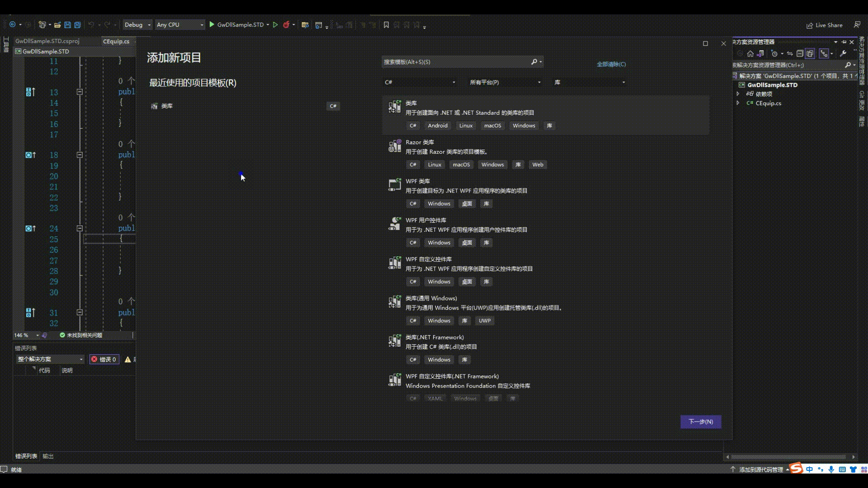Click the Open File folder toolbar icon

pos(57,25)
